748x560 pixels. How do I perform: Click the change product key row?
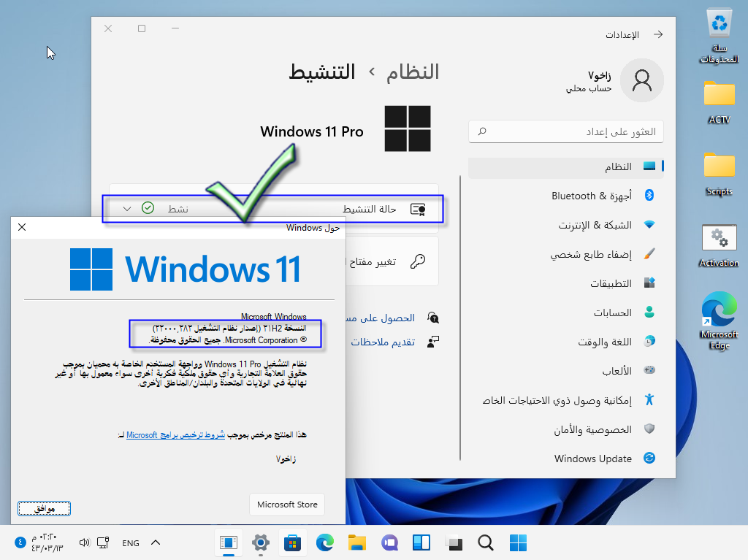[x=392, y=261]
